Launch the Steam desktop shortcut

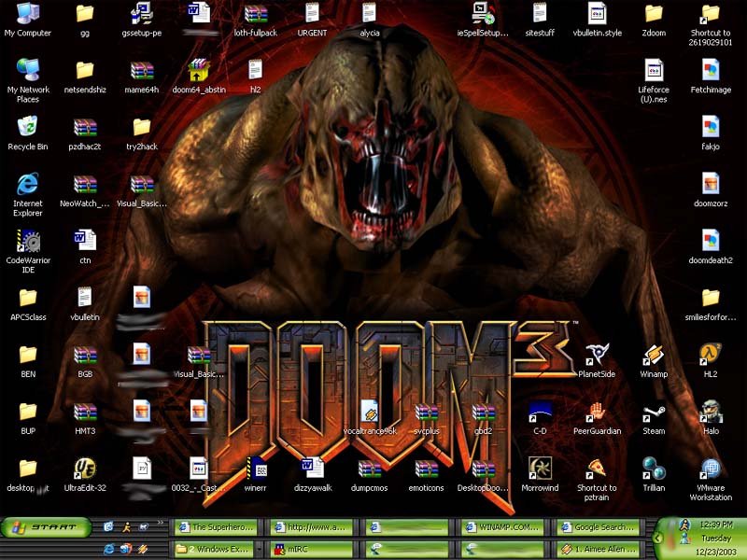pos(654,418)
